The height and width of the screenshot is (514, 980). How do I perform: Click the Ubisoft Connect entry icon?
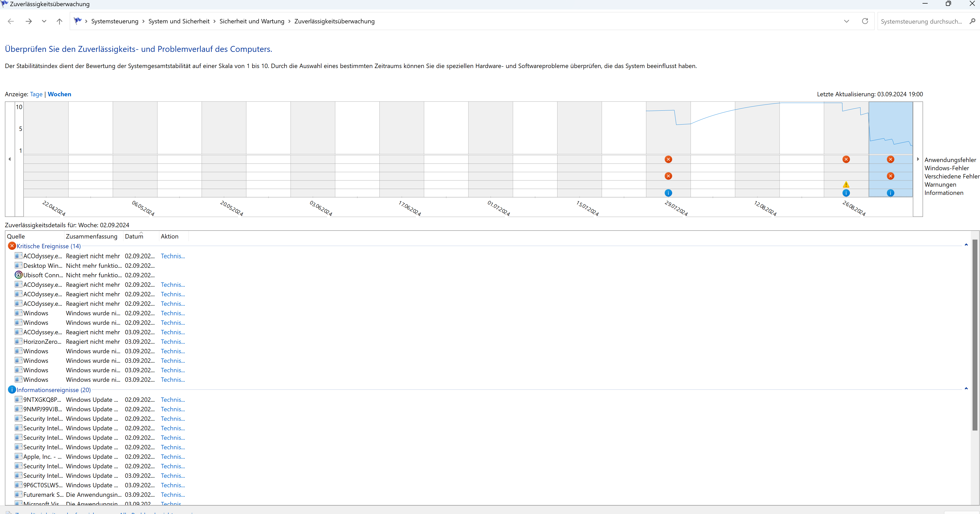(x=18, y=275)
